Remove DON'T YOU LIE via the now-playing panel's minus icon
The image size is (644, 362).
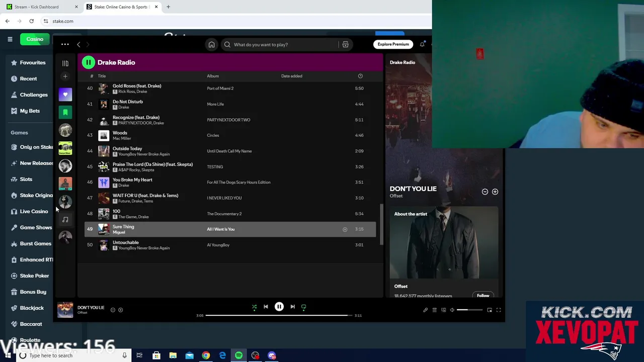(485, 192)
